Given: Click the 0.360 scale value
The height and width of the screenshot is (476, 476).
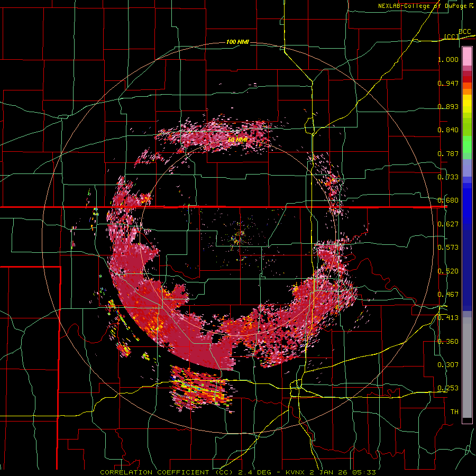Looking at the screenshot, I should pos(448,342).
